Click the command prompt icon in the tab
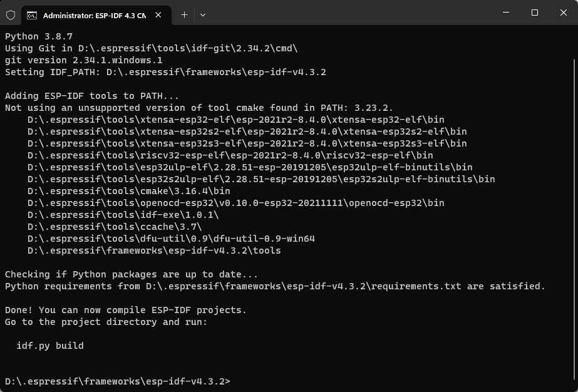 coord(32,15)
